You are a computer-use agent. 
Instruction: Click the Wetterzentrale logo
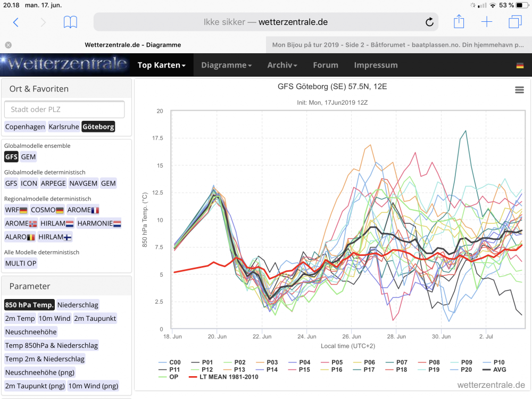[x=65, y=64]
